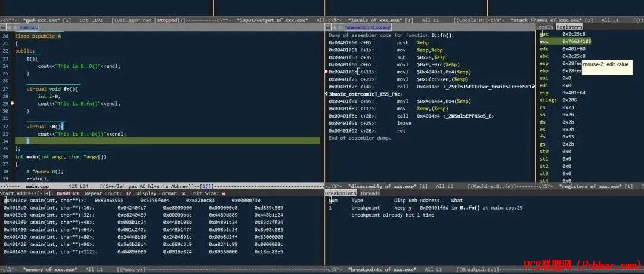Click memory row 0x401400 <main+64> address
644x274 pixels.
coord(49,230)
